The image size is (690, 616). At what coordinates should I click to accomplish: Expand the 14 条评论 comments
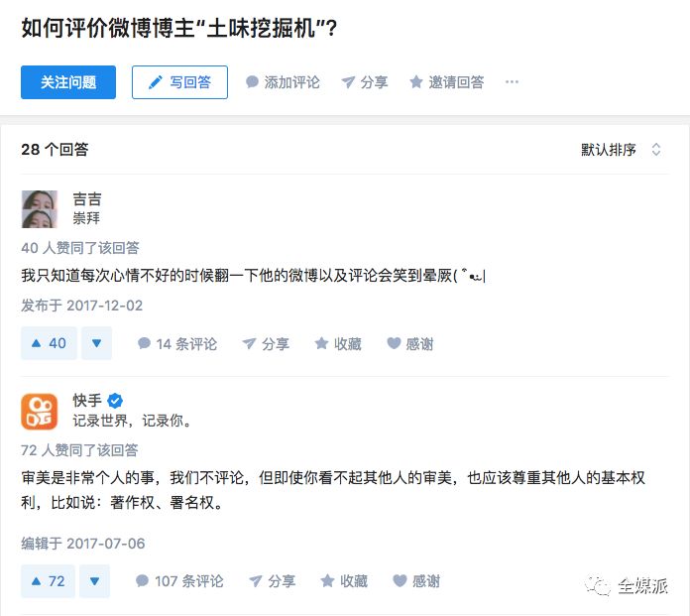point(176,344)
